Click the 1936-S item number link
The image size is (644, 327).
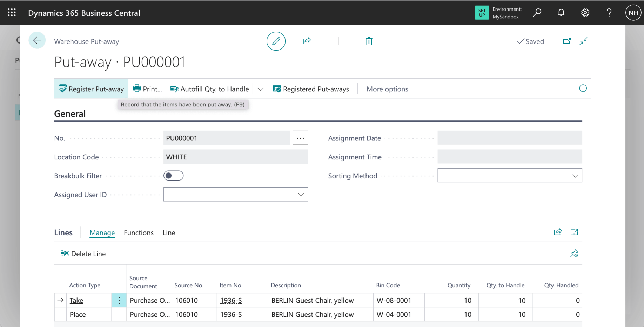pos(231,301)
